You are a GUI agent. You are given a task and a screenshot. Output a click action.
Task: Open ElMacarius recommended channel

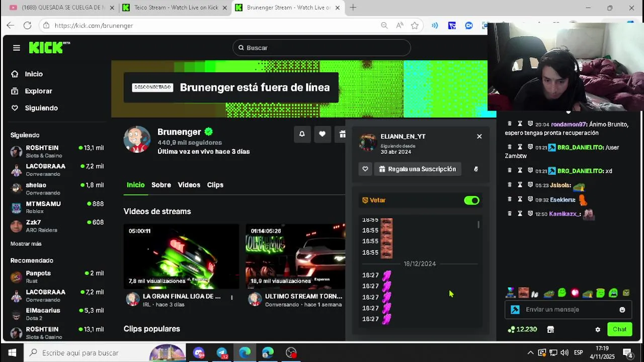click(57, 314)
